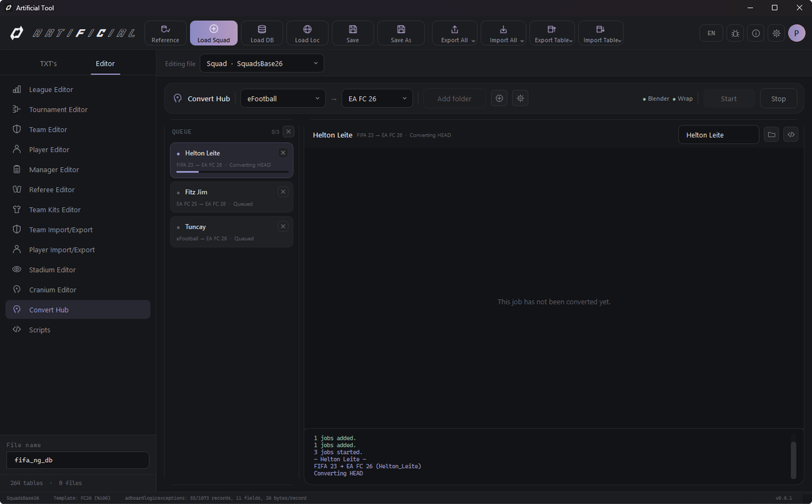This screenshot has height=504, width=812.
Task: Select Convert Hub in sidebar
Action: (78, 310)
